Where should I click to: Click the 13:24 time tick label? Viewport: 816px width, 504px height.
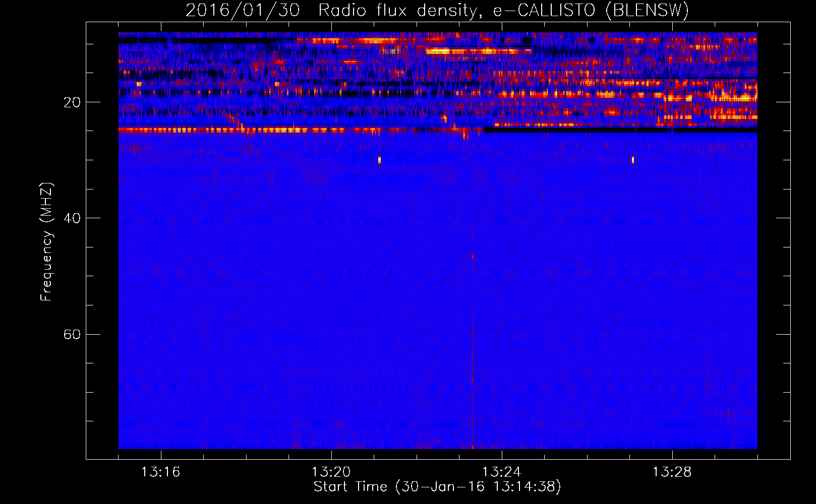click(501, 472)
